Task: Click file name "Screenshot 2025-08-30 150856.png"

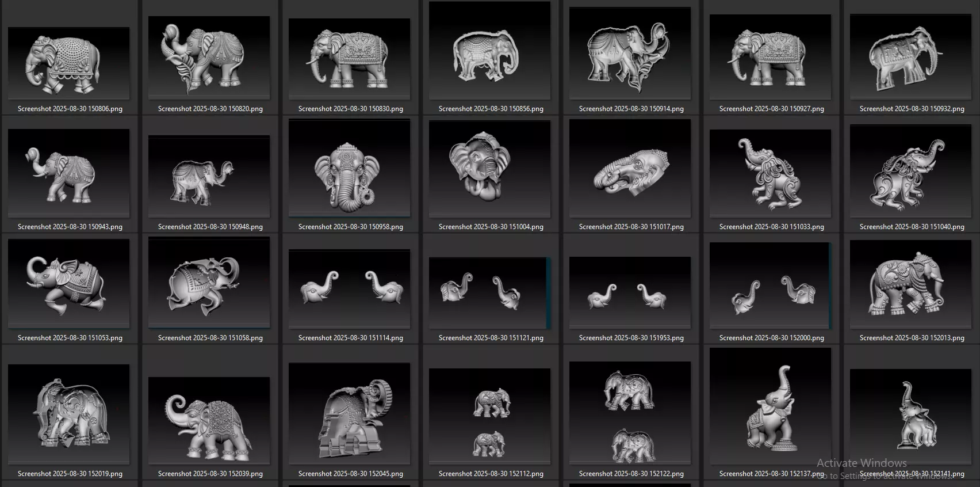Action: pyautogui.click(x=491, y=109)
